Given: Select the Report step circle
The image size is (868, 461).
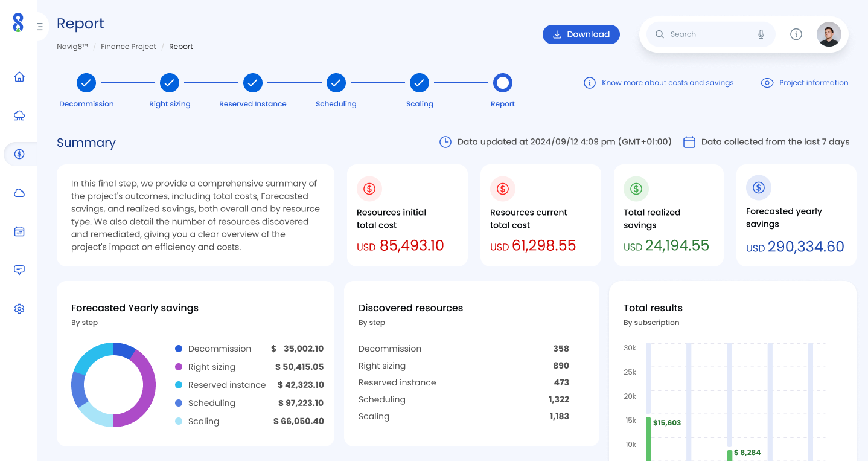Looking at the screenshot, I should click(503, 83).
